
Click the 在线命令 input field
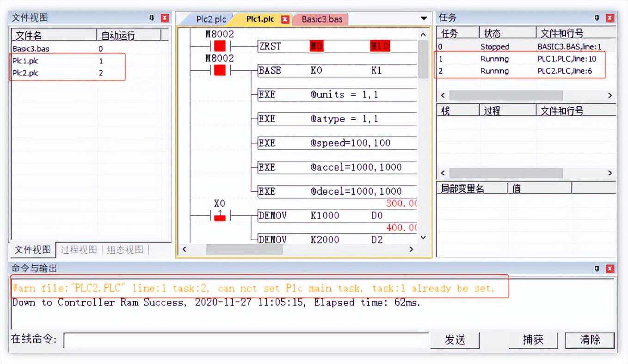coord(246,340)
